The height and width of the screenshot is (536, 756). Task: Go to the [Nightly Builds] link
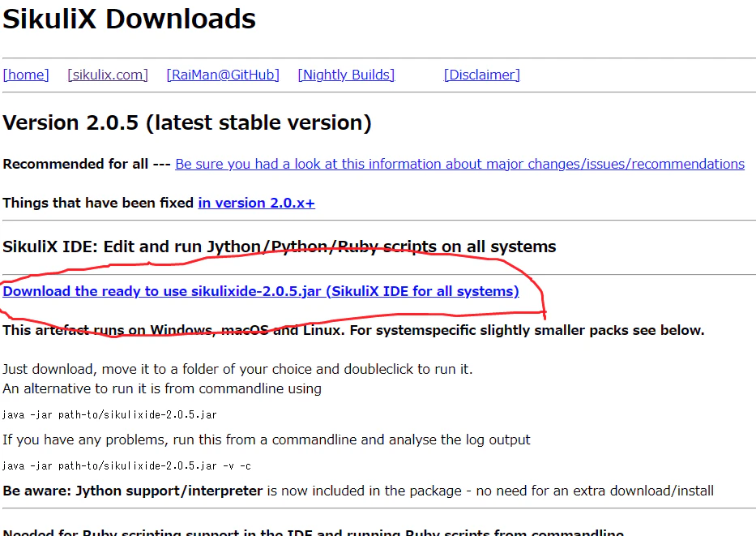pyautogui.click(x=346, y=75)
